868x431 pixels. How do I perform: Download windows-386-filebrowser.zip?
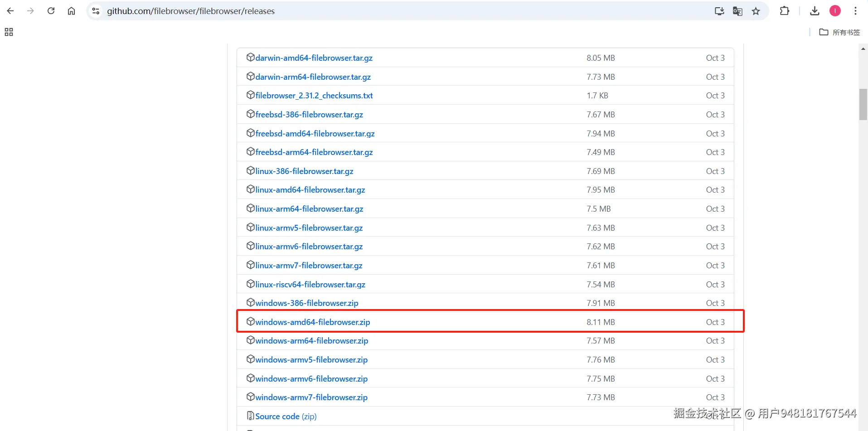click(306, 303)
